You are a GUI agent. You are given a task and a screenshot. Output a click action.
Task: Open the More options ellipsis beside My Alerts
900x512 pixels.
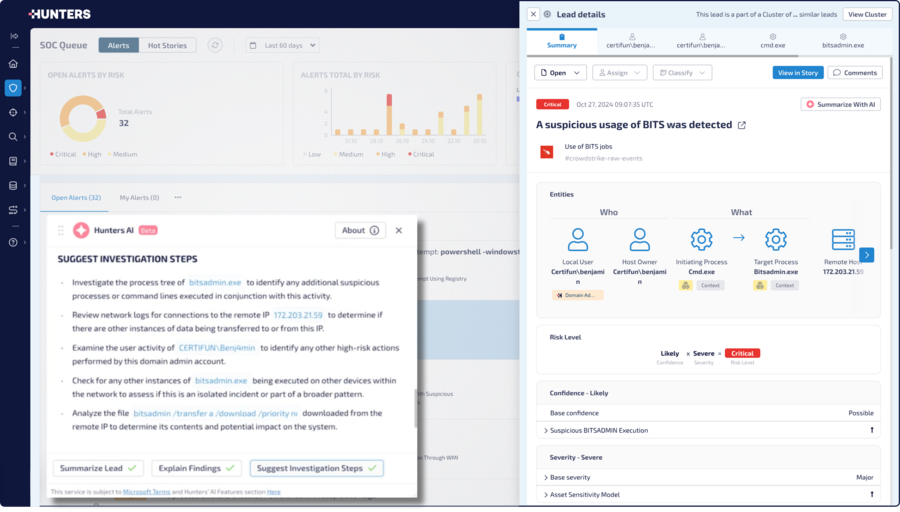point(178,197)
